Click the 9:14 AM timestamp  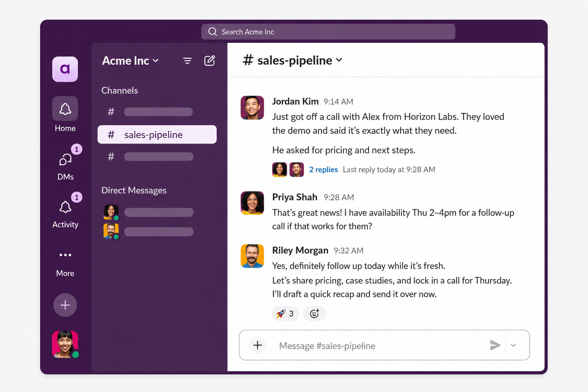(338, 102)
